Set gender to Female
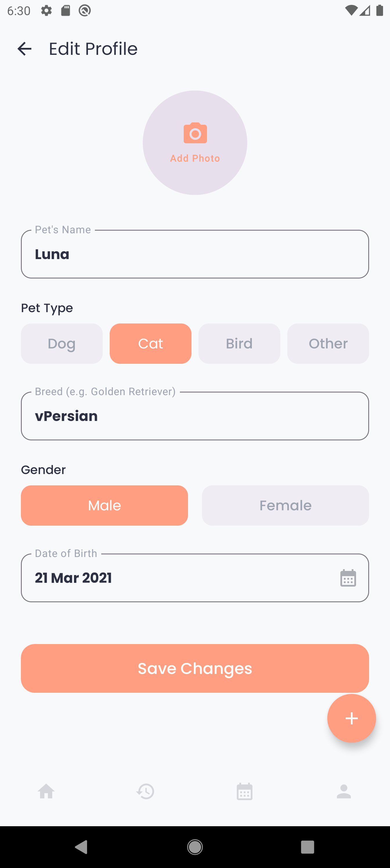This screenshot has height=868, width=390. point(285,505)
